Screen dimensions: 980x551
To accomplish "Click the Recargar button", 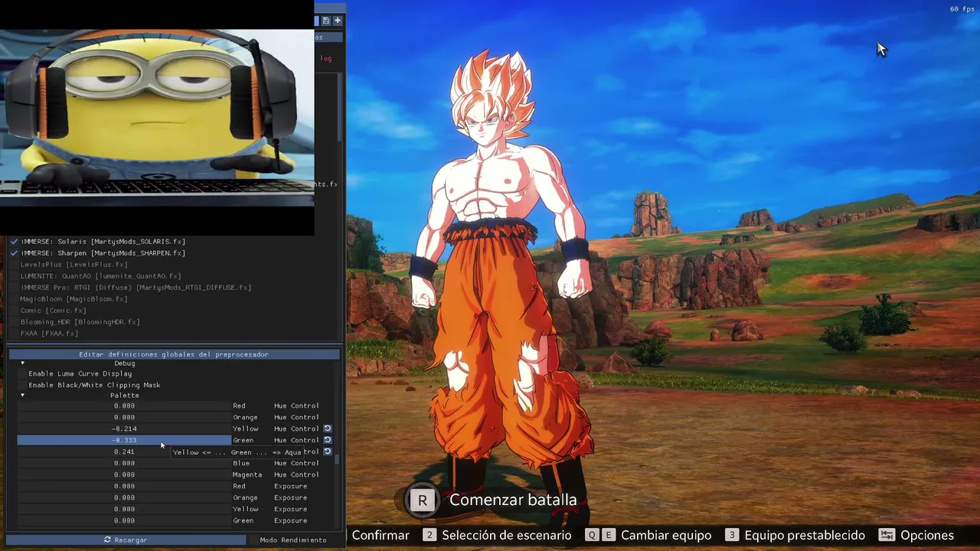I will [x=126, y=540].
